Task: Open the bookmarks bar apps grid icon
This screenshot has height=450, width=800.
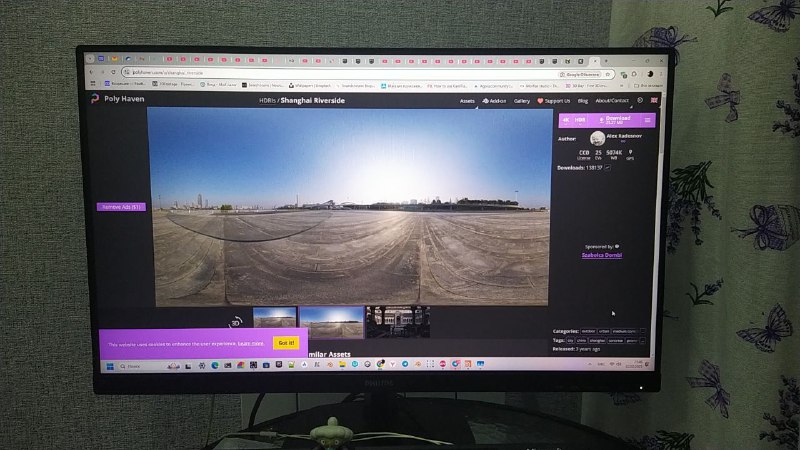Action: pos(93,84)
